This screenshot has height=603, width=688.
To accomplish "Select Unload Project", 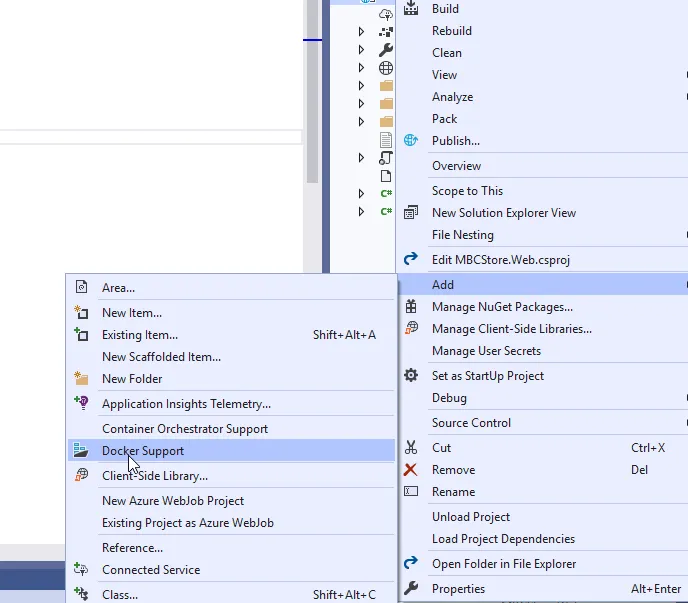I will pos(542,517).
